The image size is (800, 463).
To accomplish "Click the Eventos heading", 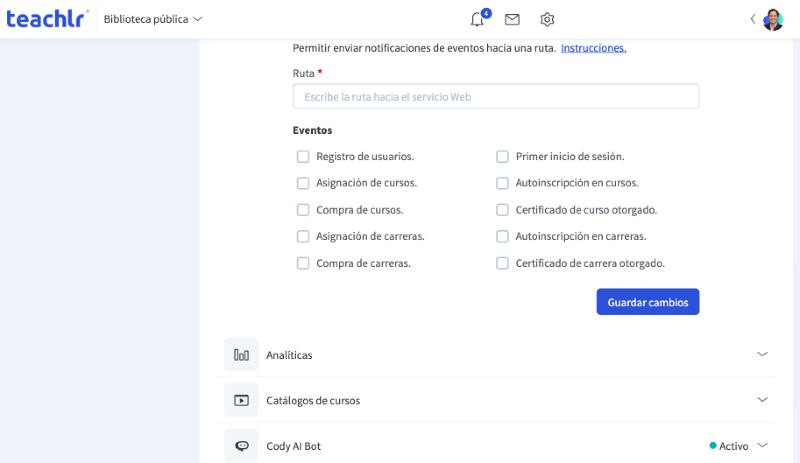I will pyautogui.click(x=312, y=130).
